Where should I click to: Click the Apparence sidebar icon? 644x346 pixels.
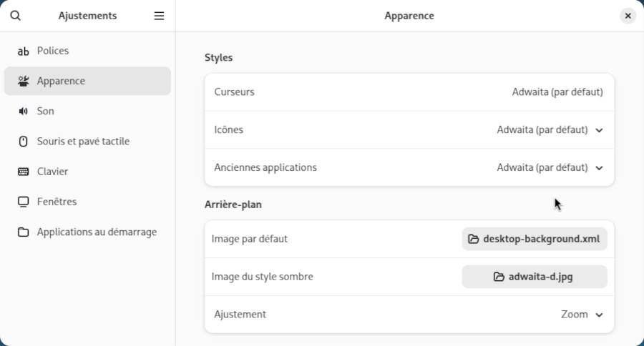pos(23,81)
